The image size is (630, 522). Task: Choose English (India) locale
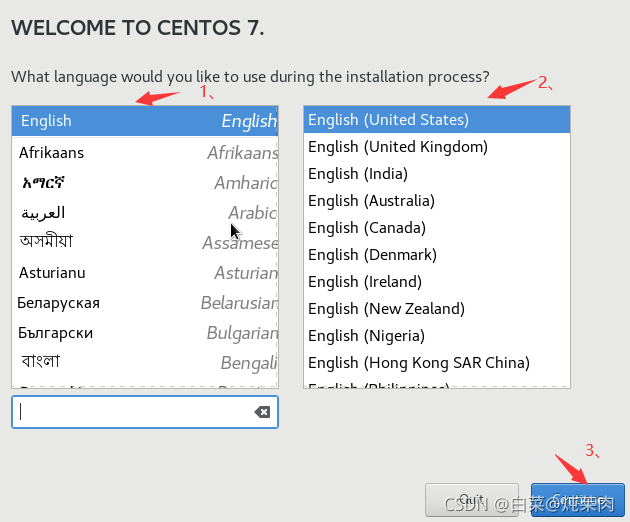coord(437,174)
